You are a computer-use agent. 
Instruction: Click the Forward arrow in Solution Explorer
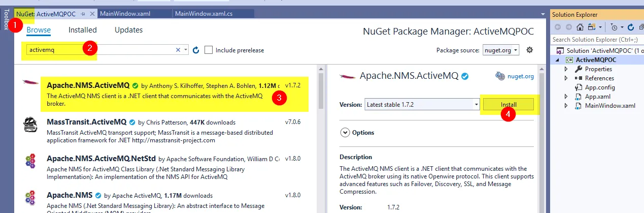[569, 27]
